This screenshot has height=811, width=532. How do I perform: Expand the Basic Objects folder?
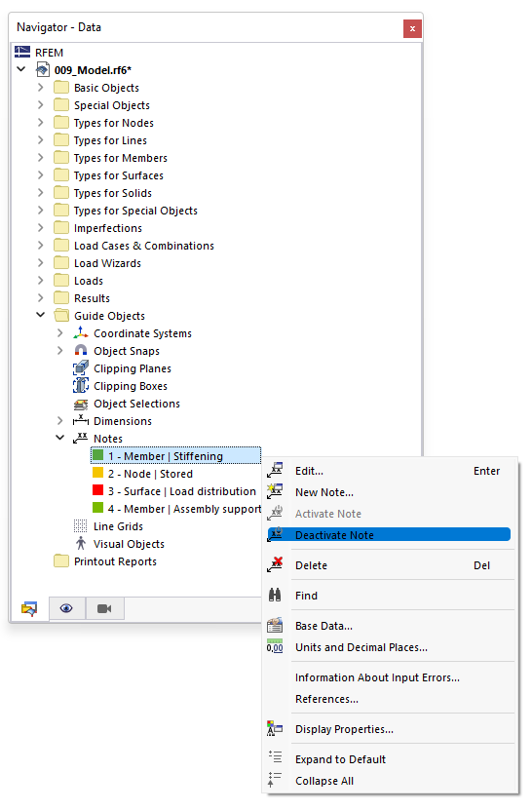pyautogui.click(x=40, y=88)
